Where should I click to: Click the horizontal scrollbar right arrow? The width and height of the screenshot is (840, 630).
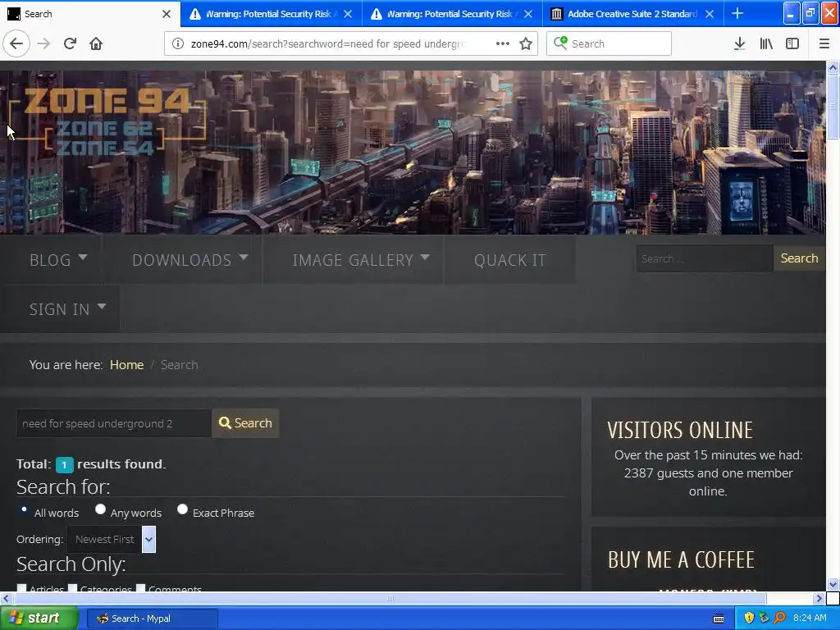tap(819, 598)
